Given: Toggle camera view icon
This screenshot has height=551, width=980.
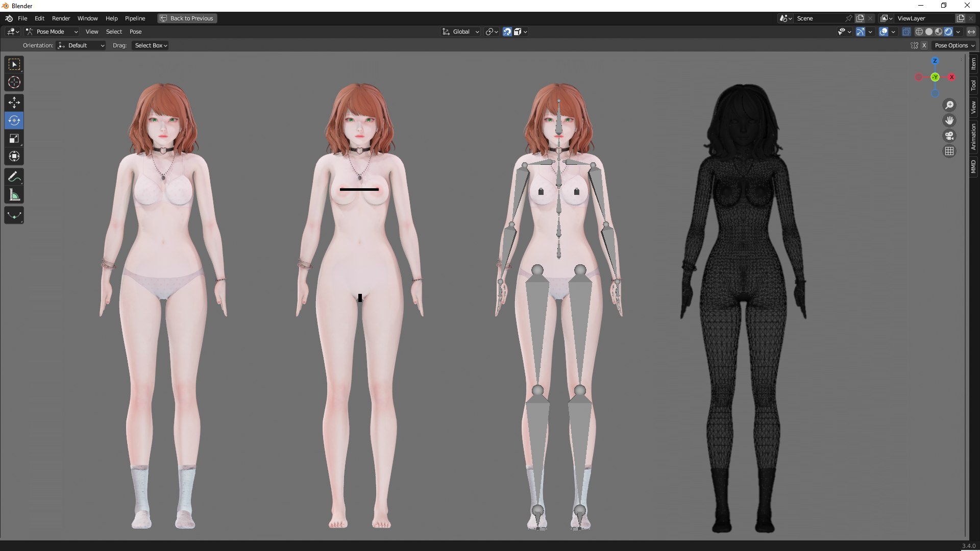Looking at the screenshot, I should [x=949, y=136].
